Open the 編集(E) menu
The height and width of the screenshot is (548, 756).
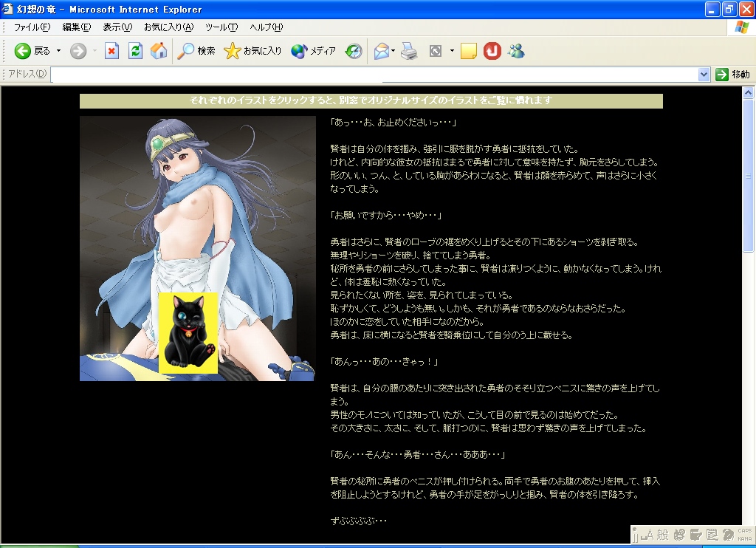(x=77, y=27)
